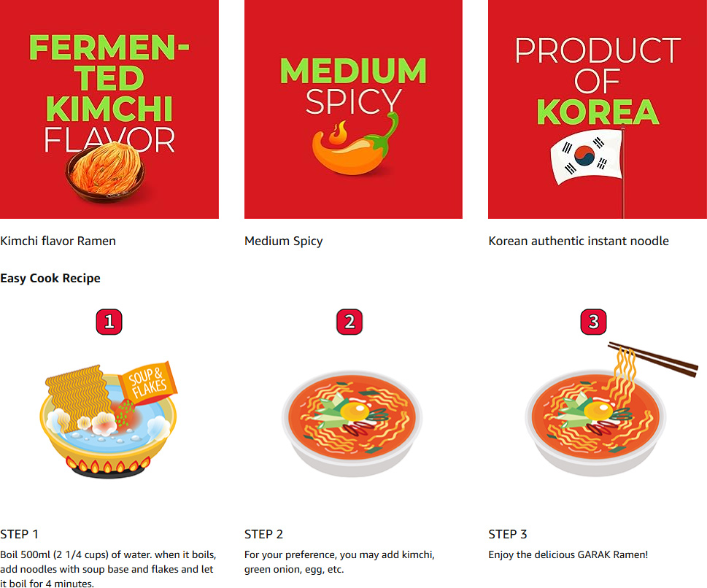The width and height of the screenshot is (707, 588).
Task: Click the STEP 2 label
Action: 264,534
